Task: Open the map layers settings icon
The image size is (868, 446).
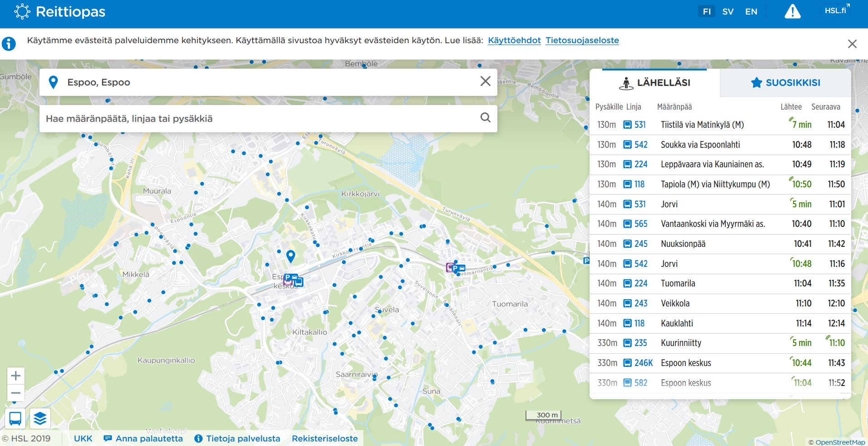Action: click(40, 418)
